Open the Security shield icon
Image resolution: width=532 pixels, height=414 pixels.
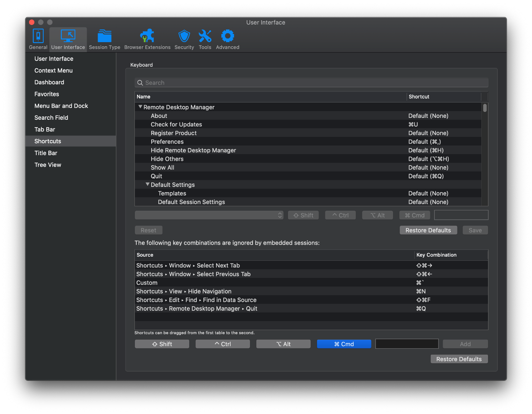[x=184, y=37]
